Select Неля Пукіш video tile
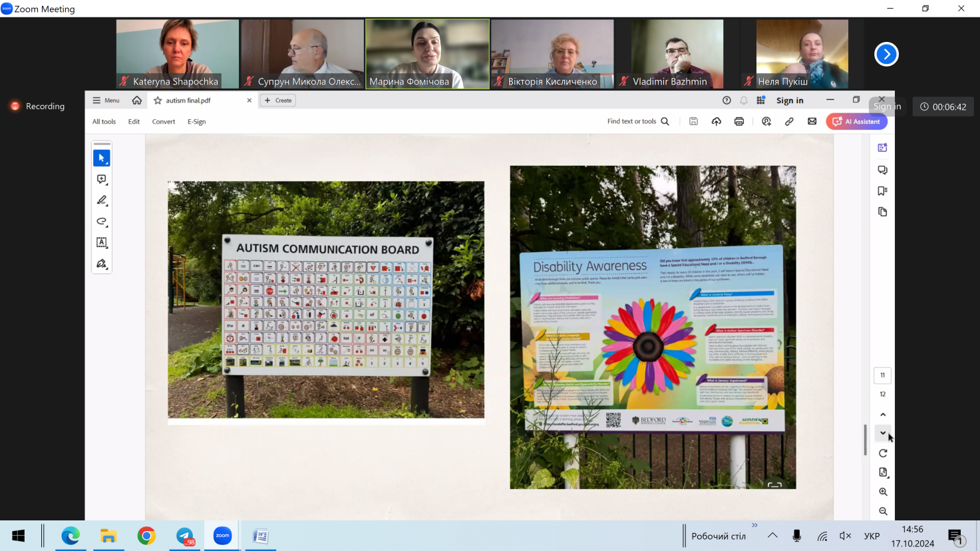Viewport: 980px width, 551px height. pos(802,54)
